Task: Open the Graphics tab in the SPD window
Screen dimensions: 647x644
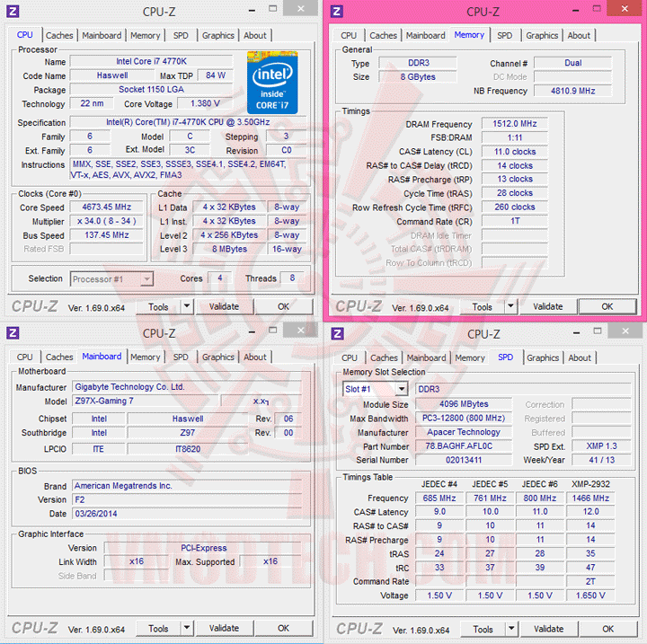Action: click(x=543, y=358)
